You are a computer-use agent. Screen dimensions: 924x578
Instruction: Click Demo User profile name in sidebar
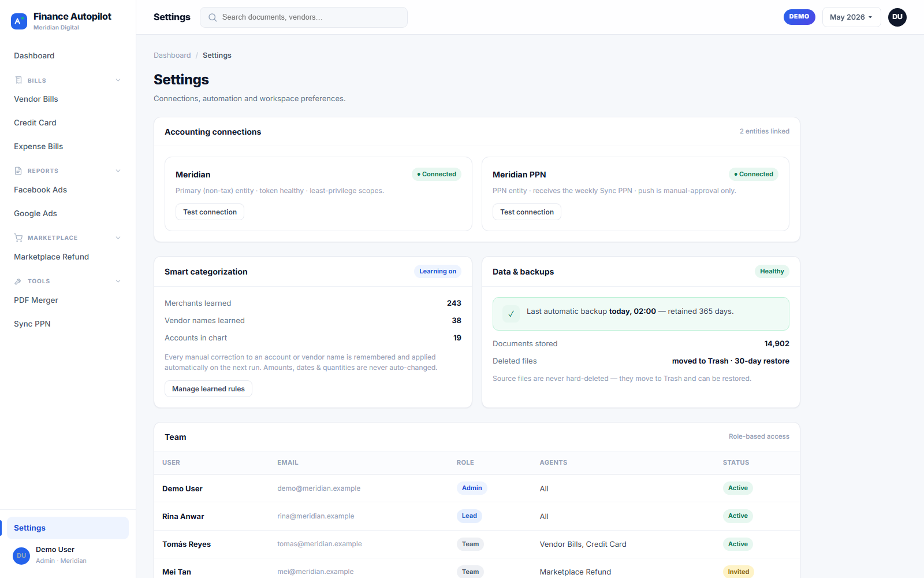55,550
